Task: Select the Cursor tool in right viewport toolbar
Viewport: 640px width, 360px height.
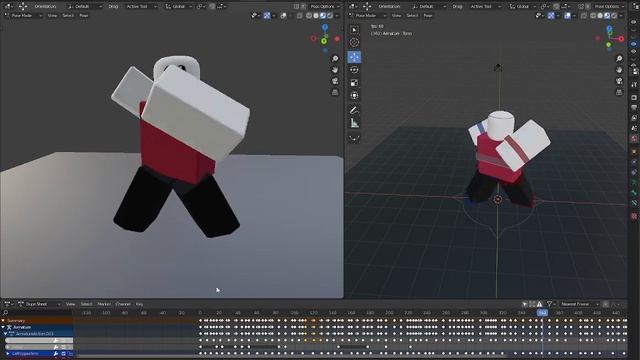Action: [x=354, y=42]
